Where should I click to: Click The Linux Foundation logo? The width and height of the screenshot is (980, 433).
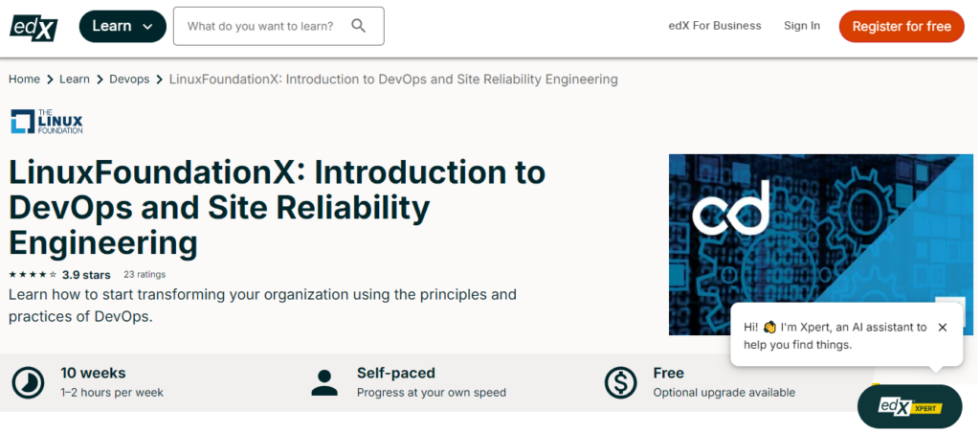46,122
